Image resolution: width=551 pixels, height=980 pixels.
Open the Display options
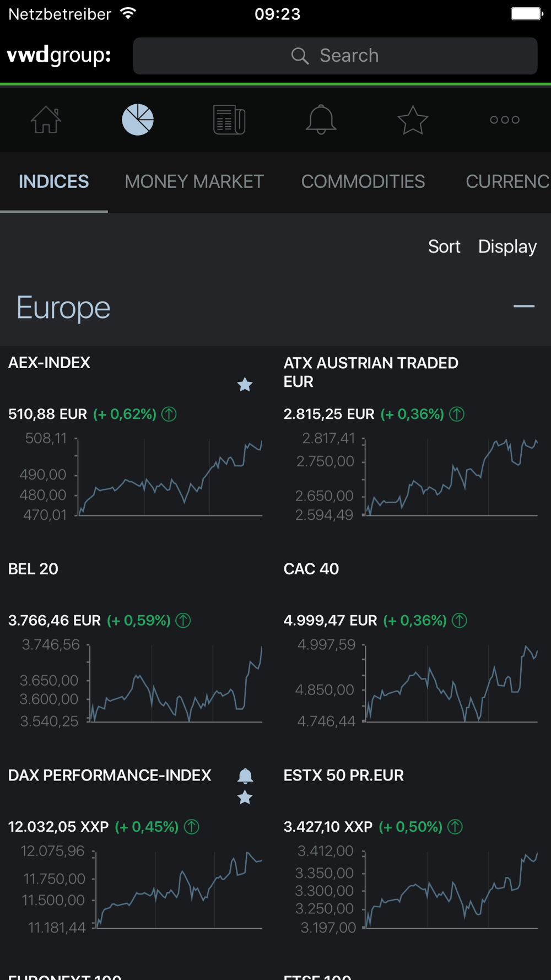[507, 246]
